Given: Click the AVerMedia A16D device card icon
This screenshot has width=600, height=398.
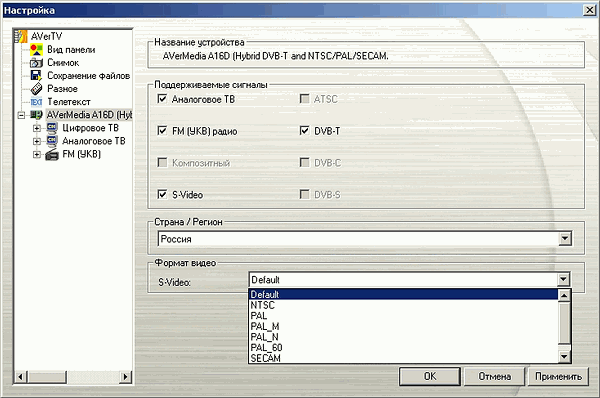Looking at the screenshot, I should point(36,115).
